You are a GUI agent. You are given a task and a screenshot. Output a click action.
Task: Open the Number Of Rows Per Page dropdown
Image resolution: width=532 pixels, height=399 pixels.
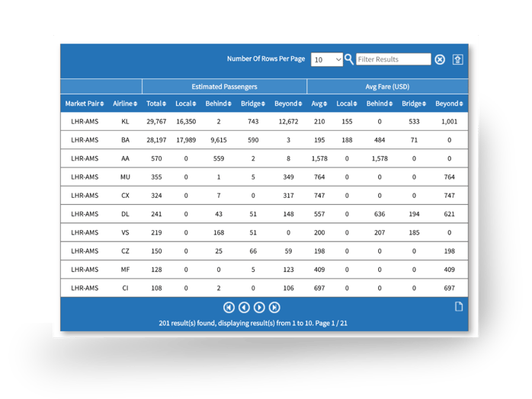pos(327,59)
